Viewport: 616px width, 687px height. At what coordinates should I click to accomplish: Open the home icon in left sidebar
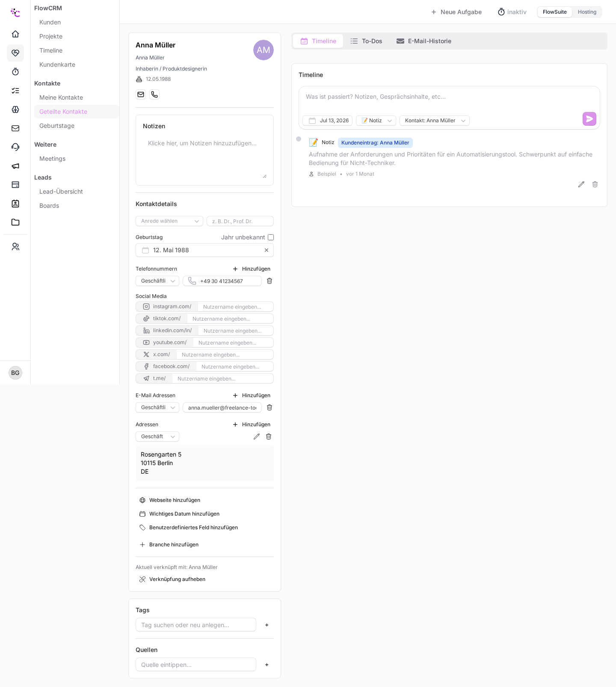15,34
